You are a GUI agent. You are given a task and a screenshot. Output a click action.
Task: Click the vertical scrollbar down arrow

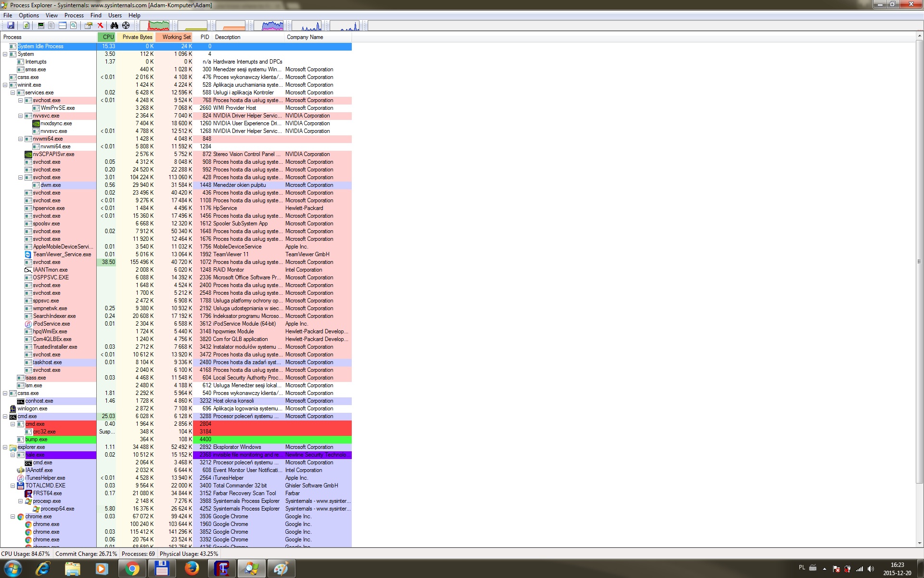[920, 543]
